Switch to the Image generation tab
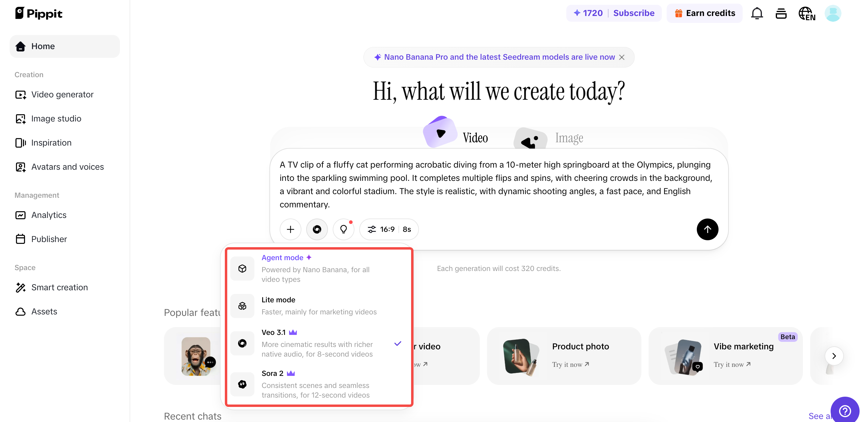 [x=568, y=137]
